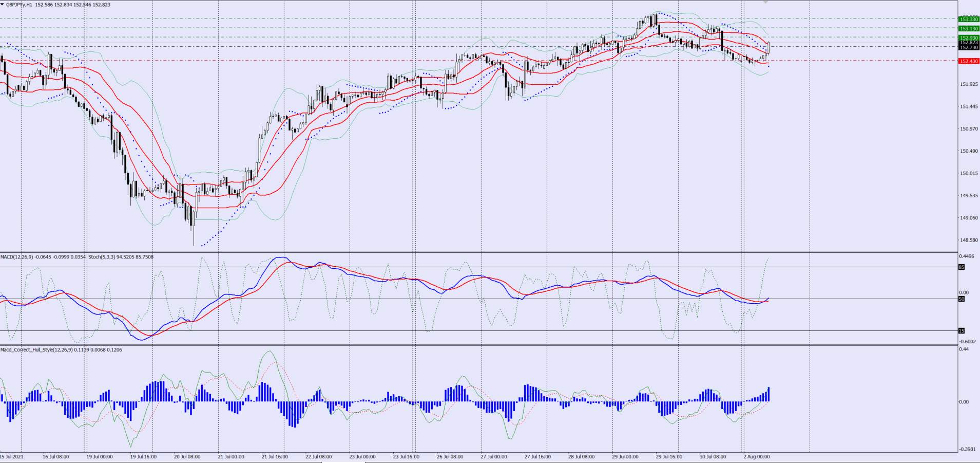
Task: Click the GBPJPYy,H1 chart symbol title
Action: [x=20, y=5]
